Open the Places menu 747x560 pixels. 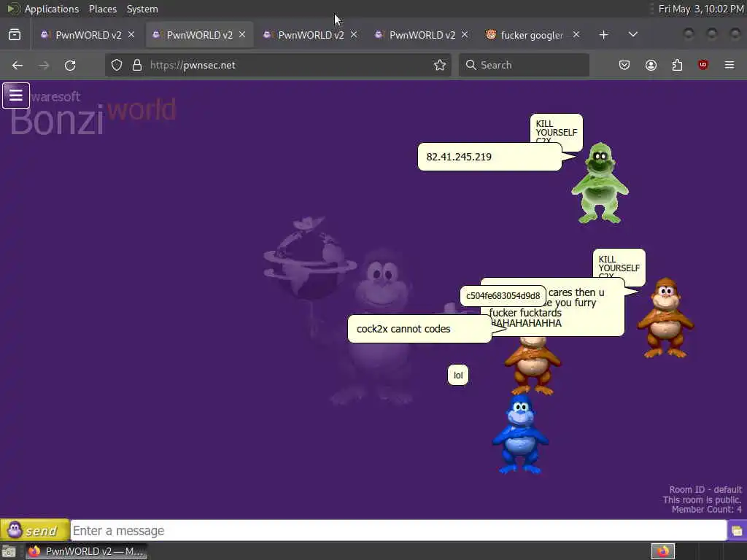pos(102,9)
